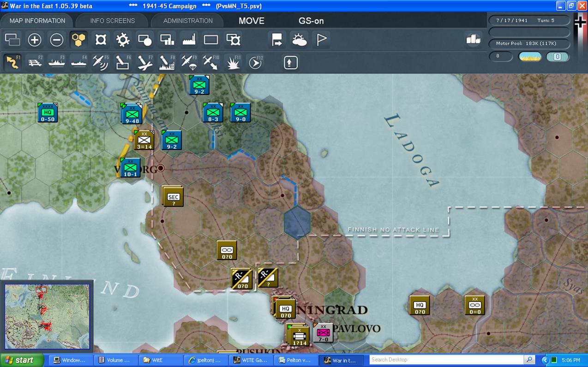This screenshot has width=588, height=367.
Task: Open the Windows Start button
Action: point(22,360)
